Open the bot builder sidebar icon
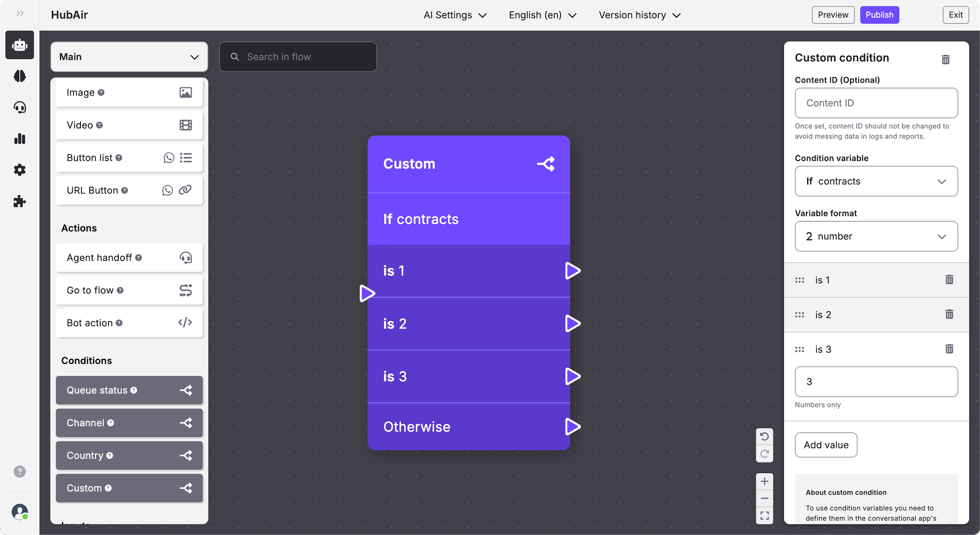 [x=20, y=45]
